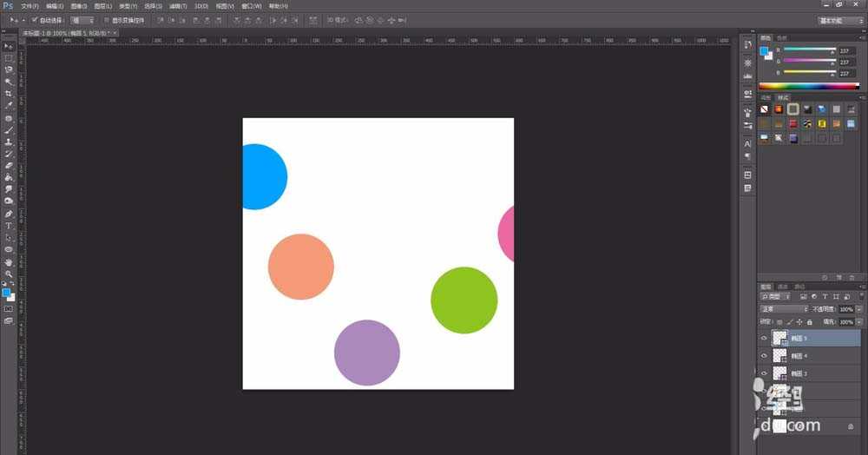868x455 pixels.
Task: Open the 滤镜 menu
Action: pyautogui.click(x=176, y=5)
